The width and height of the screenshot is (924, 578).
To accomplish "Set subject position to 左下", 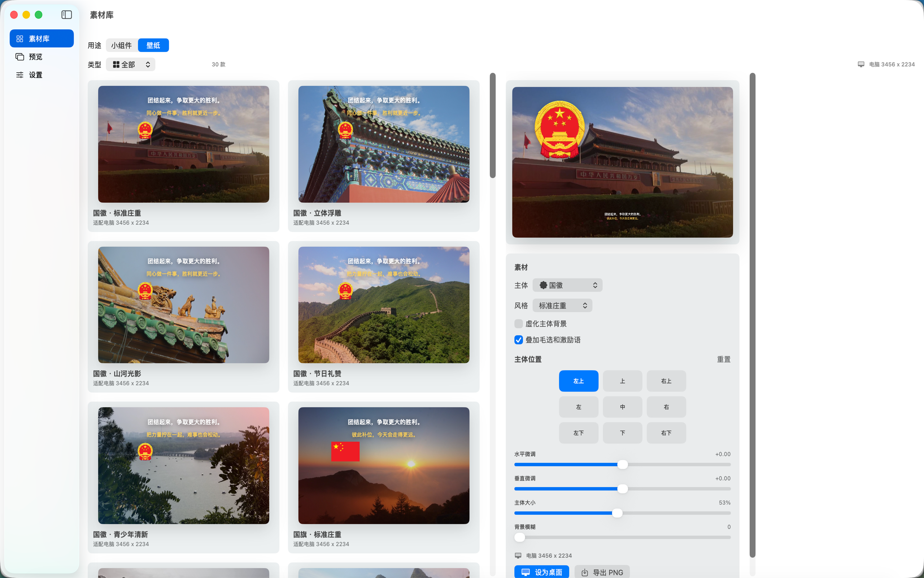I will [579, 433].
